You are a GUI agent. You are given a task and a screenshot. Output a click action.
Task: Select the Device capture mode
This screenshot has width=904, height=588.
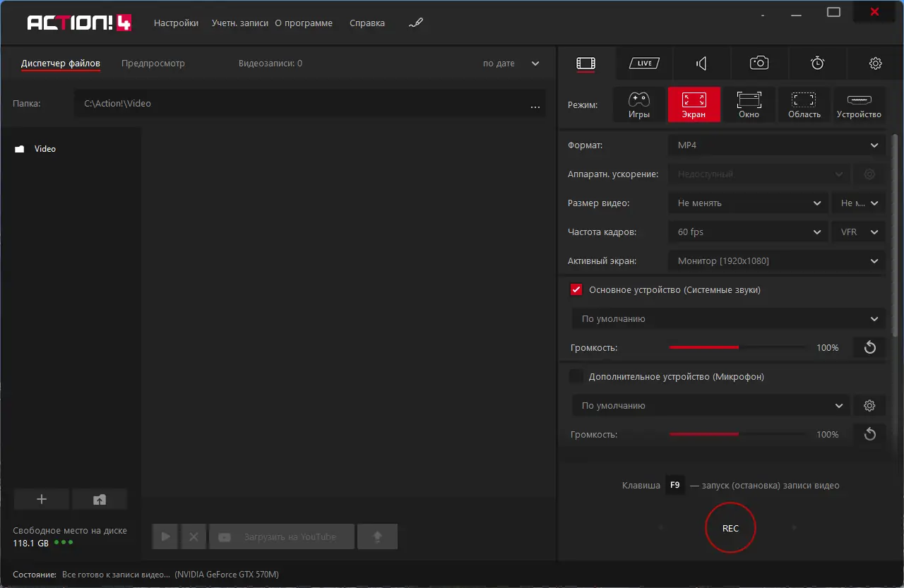click(859, 104)
